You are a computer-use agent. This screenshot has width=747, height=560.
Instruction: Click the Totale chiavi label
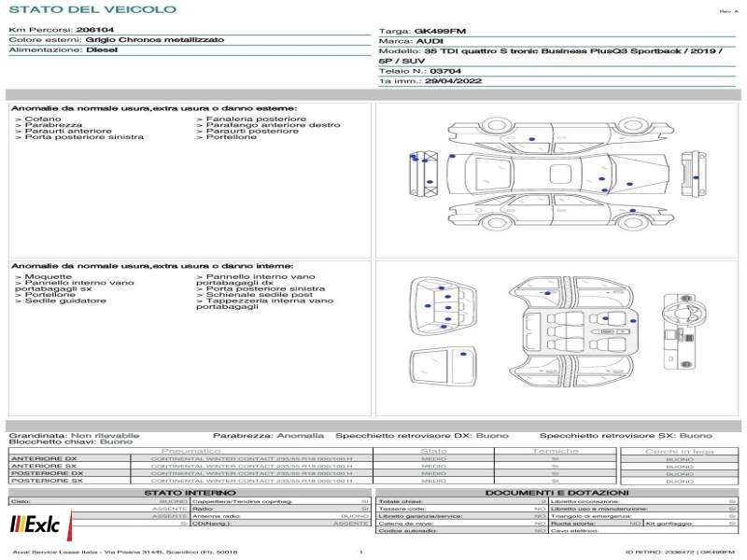point(401,501)
